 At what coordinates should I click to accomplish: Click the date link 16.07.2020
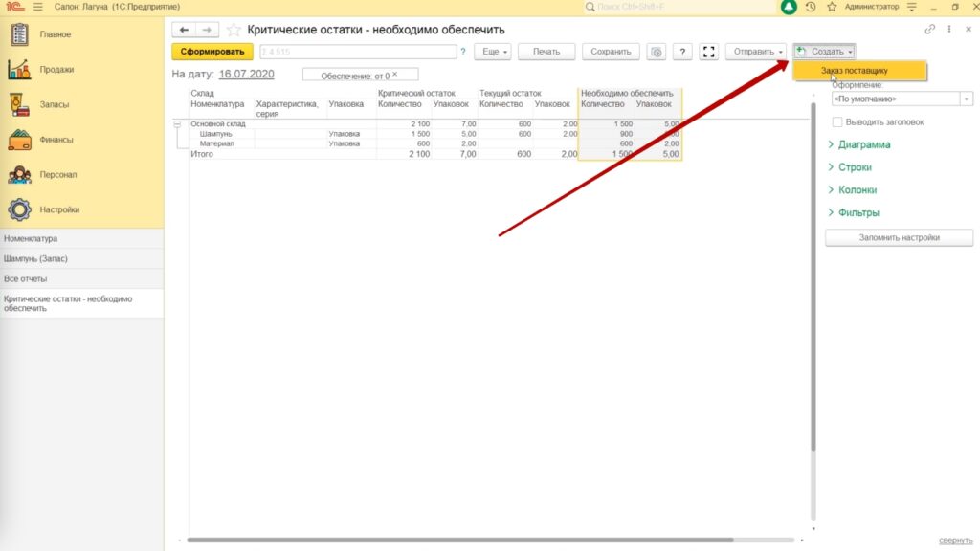point(246,74)
